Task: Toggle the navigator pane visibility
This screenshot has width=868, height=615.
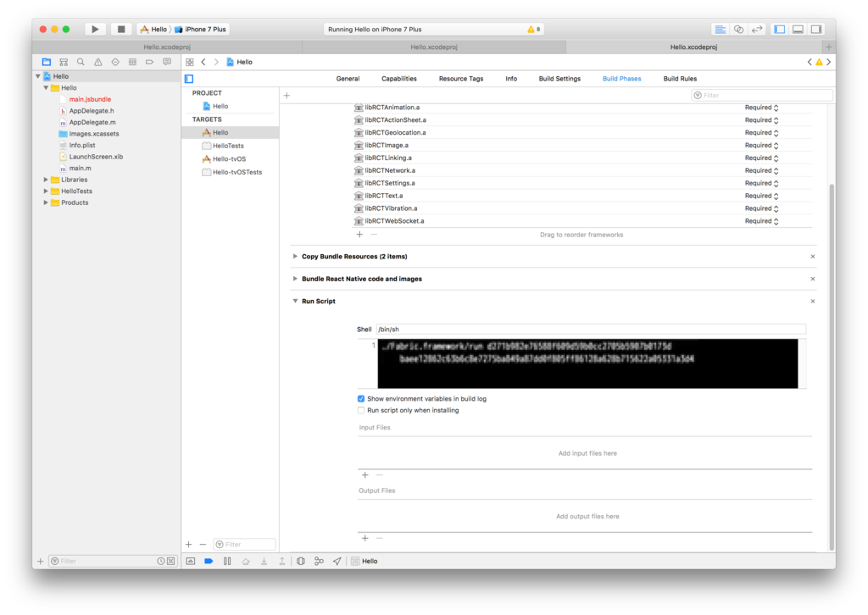Action: (780, 30)
